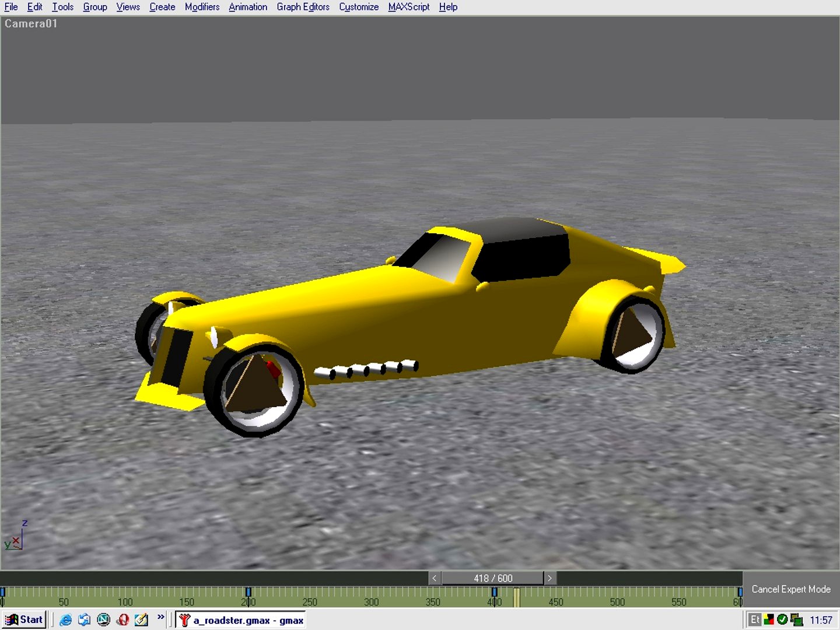Launch Netscape from quick launch
The width and height of the screenshot is (840, 630).
click(x=104, y=619)
